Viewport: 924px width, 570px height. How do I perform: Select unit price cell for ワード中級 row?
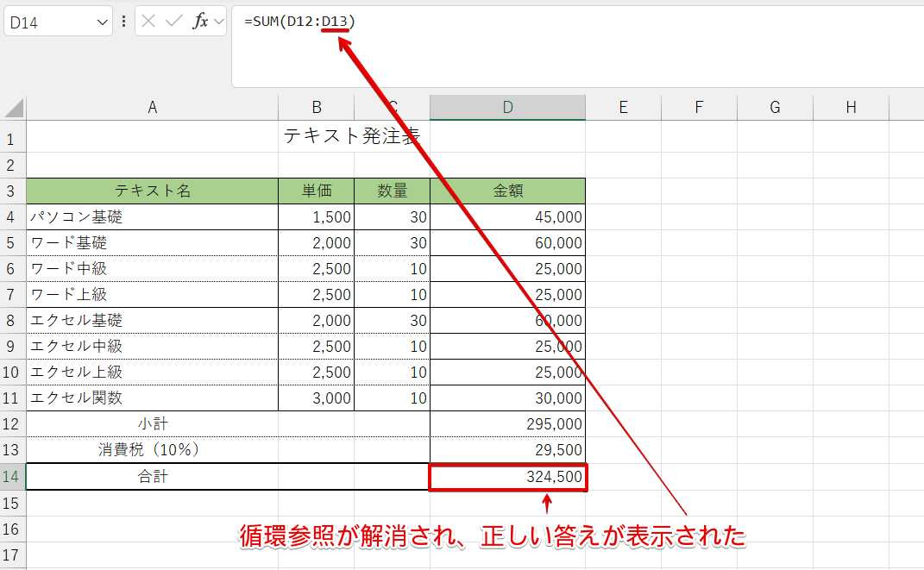(x=317, y=269)
